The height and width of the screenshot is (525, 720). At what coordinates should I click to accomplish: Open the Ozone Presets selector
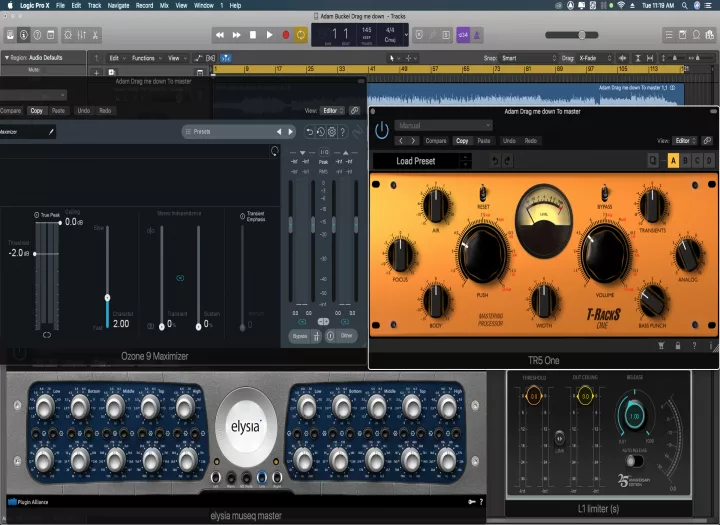239,132
